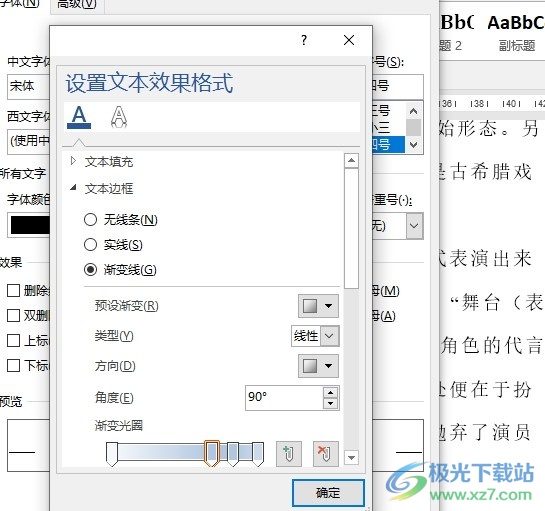The height and width of the screenshot is (511, 545).
Task: Click the black font color swatch
Action: (x=30, y=225)
